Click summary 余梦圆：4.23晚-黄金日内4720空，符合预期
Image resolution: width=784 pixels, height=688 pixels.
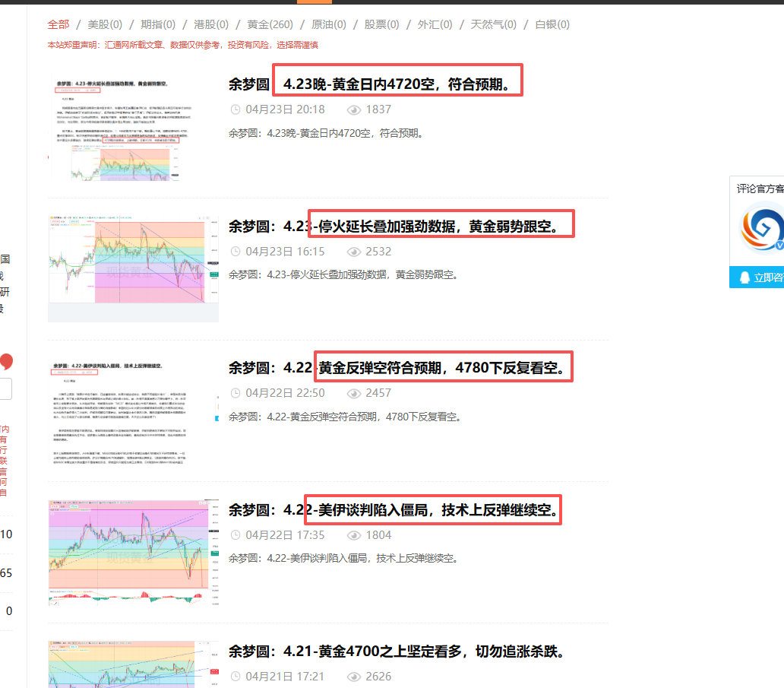[x=327, y=133]
